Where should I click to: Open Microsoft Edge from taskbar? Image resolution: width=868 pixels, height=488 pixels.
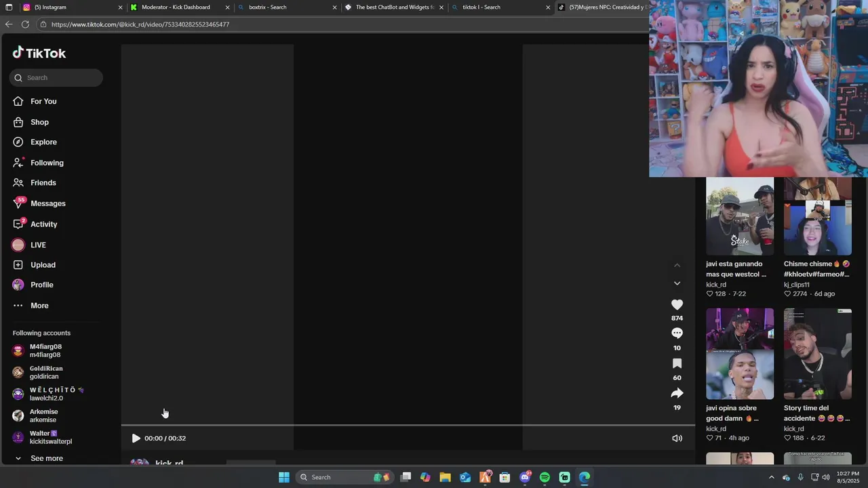pyautogui.click(x=585, y=477)
